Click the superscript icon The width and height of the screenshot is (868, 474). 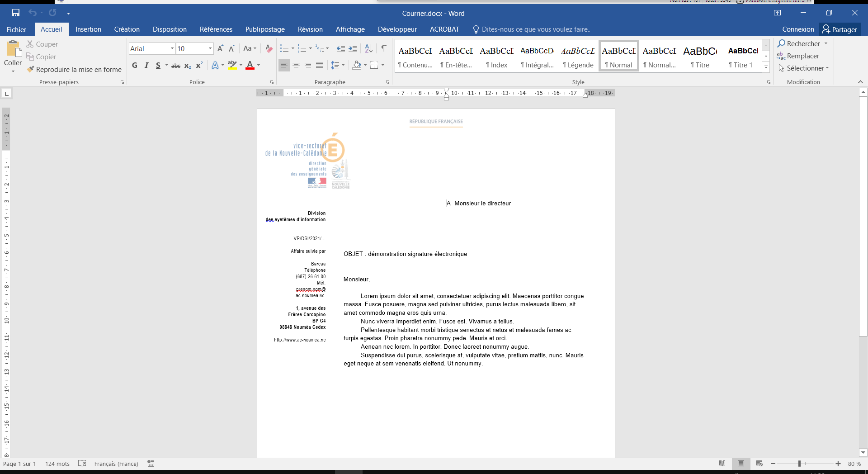click(199, 65)
